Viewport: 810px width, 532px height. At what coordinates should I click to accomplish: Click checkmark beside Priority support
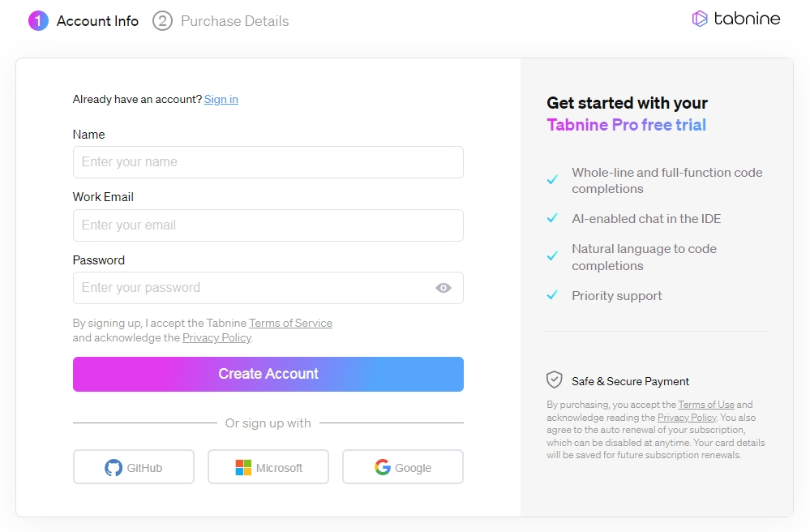click(x=552, y=295)
